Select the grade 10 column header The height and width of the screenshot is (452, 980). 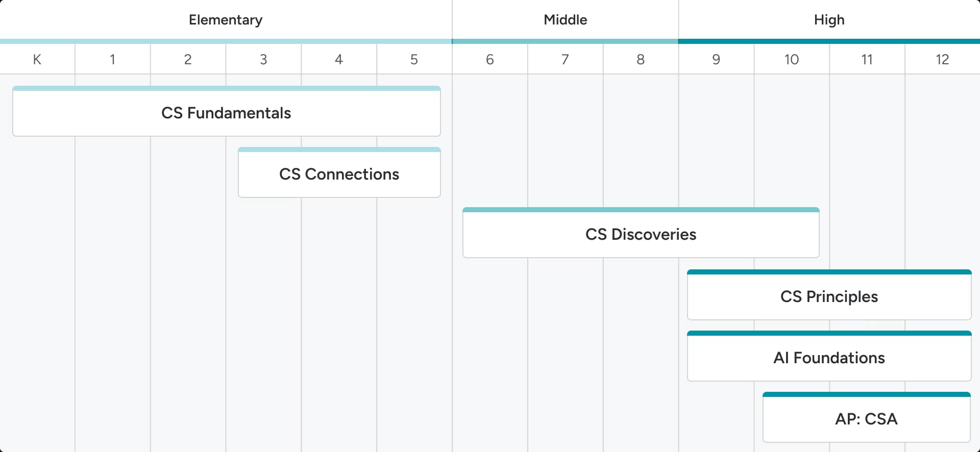point(791,60)
